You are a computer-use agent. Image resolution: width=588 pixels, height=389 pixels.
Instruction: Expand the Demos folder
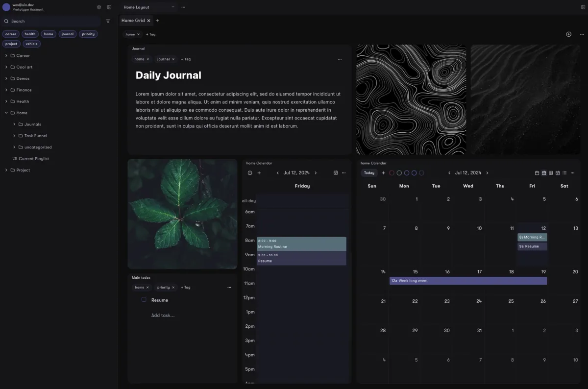6,78
